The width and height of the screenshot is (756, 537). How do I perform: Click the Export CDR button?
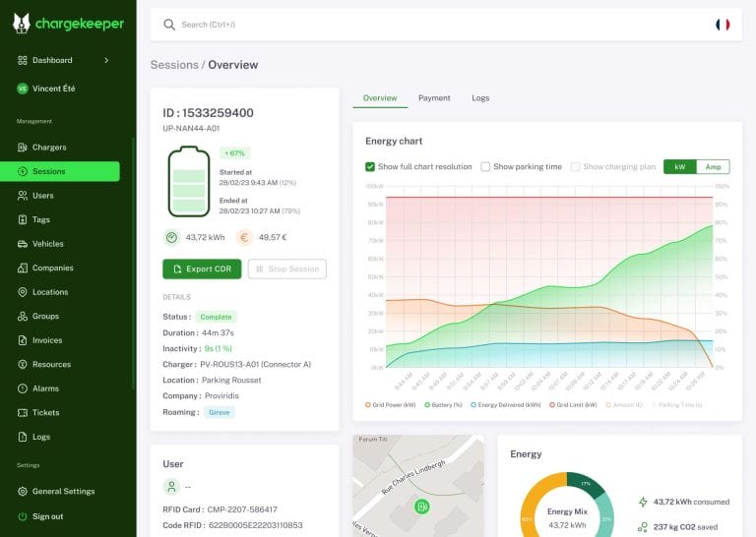202,268
